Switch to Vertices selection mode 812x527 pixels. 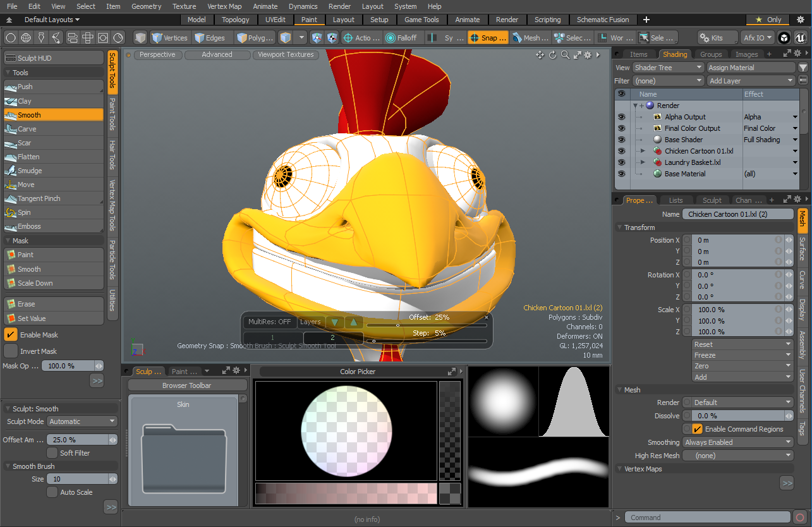pos(169,38)
